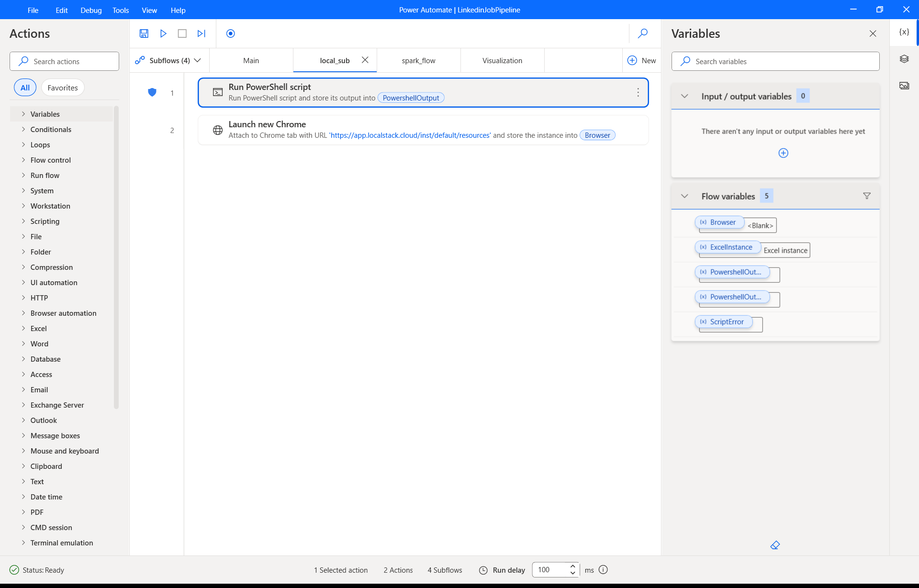
Task: Select the Favorites actions filter
Action: point(62,88)
